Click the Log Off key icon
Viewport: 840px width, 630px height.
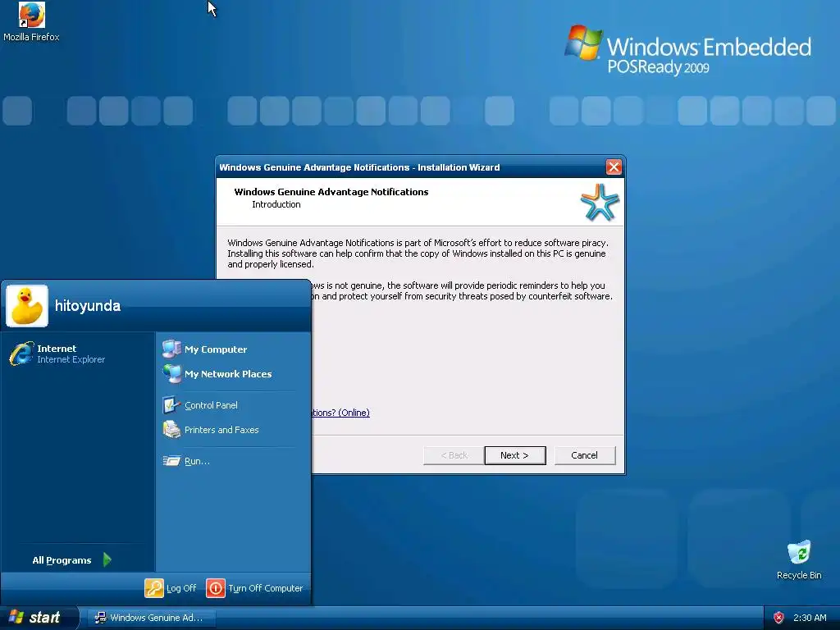pos(153,587)
